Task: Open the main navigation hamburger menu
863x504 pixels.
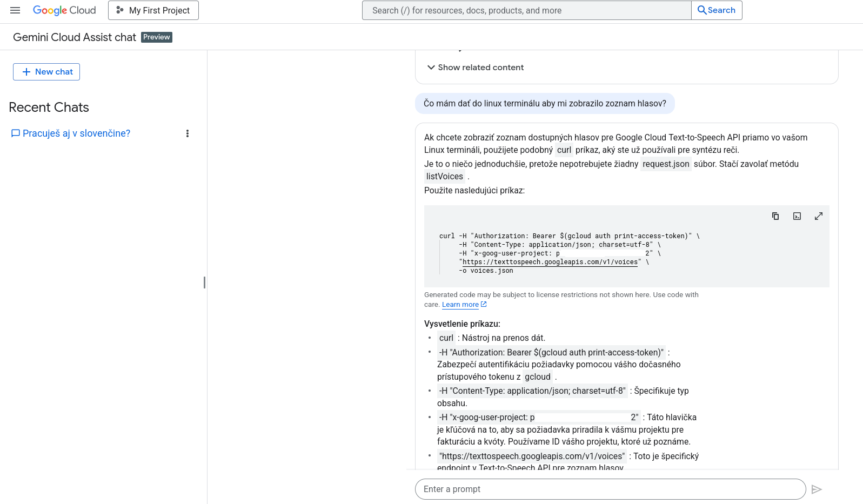Action: click(x=15, y=10)
